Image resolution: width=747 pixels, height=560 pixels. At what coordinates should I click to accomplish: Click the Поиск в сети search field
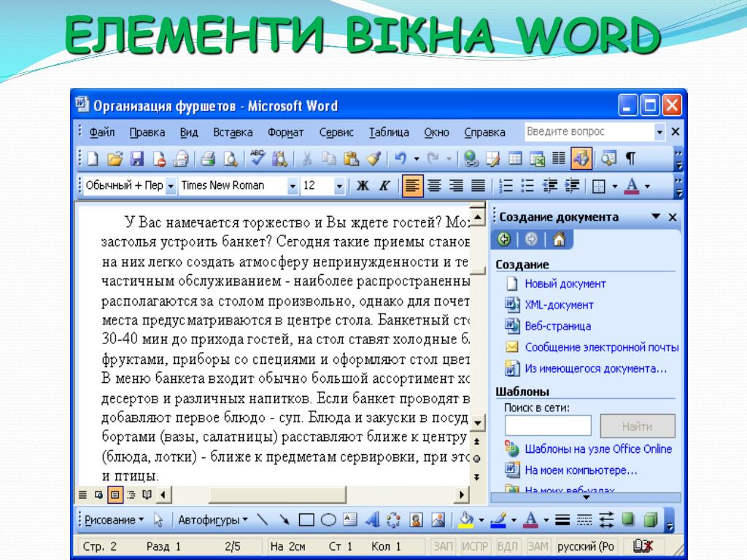(548, 426)
